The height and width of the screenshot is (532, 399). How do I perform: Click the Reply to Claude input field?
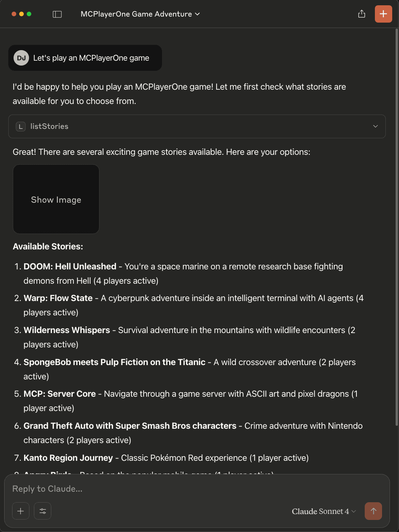tap(197, 489)
